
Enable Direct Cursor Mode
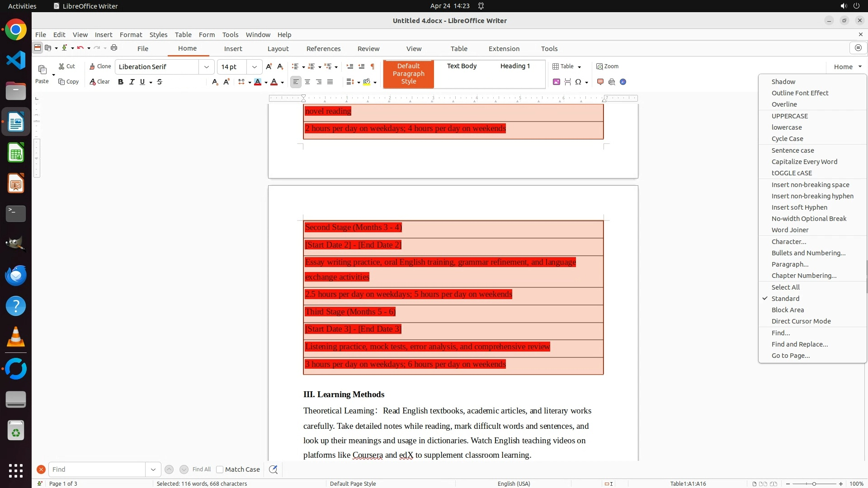coord(801,321)
